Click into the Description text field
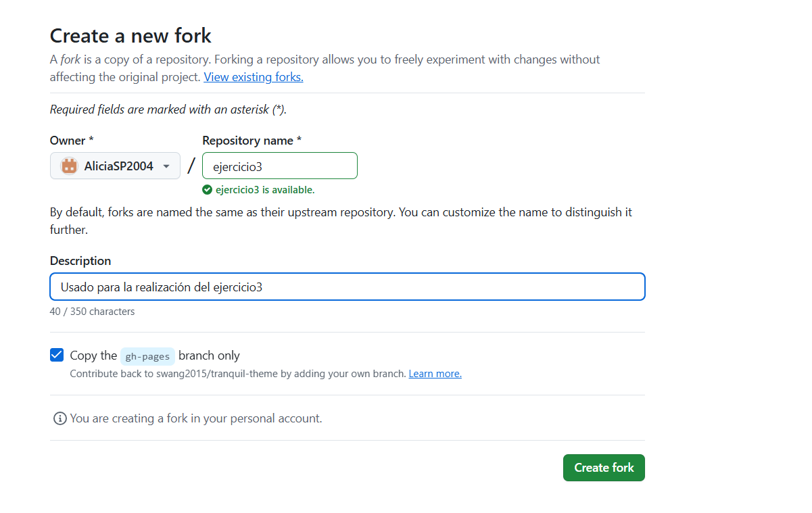This screenshot has width=812, height=513. 347,287
